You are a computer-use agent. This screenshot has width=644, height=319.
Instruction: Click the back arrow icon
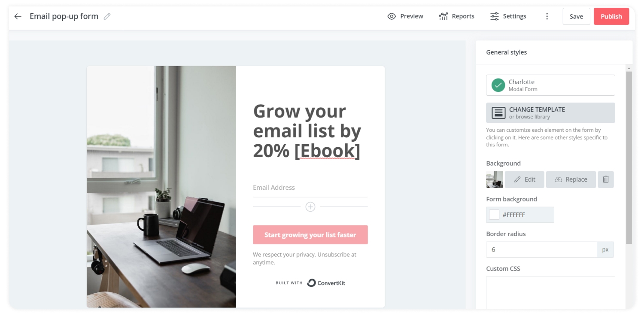point(18,16)
